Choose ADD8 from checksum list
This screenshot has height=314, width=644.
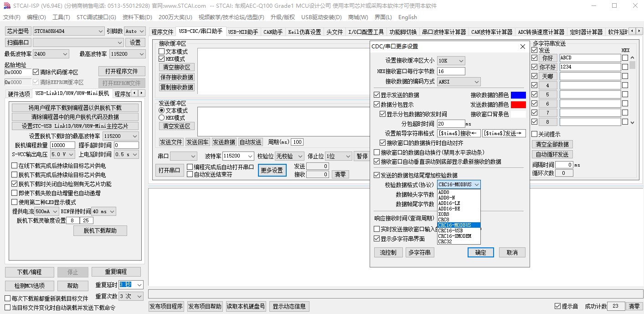pyautogui.click(x=459, y=192)
